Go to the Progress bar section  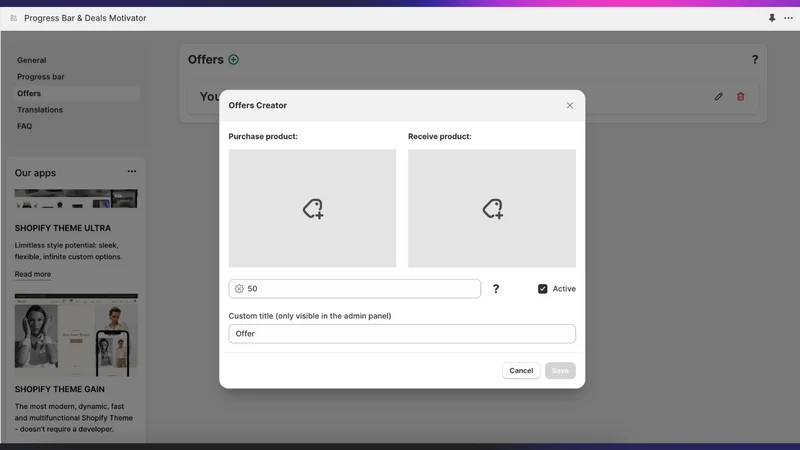click(41, 77)
